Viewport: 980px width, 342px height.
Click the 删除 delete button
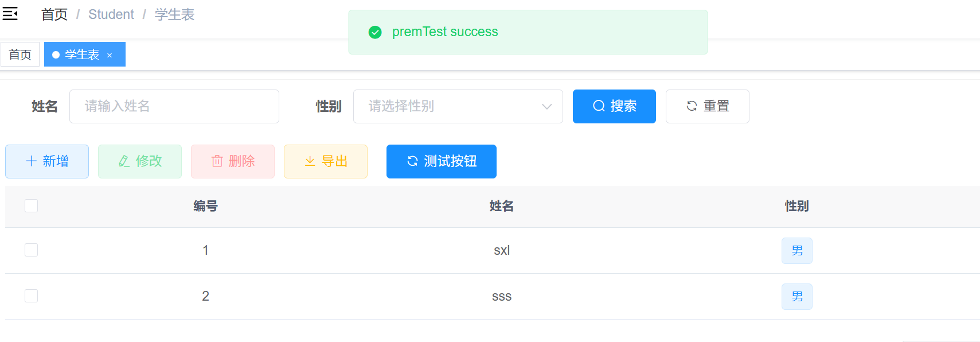233,161
